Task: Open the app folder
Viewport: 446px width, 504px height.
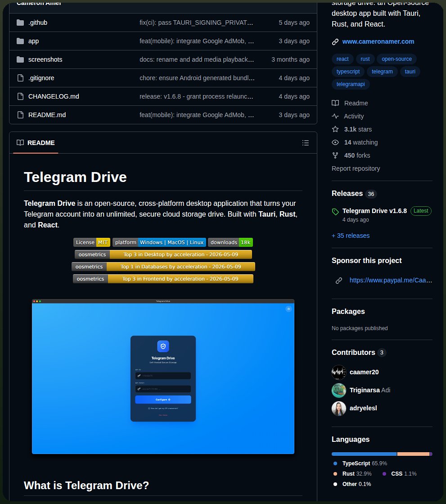Action: pyautogui.click(x=33, y=41)
